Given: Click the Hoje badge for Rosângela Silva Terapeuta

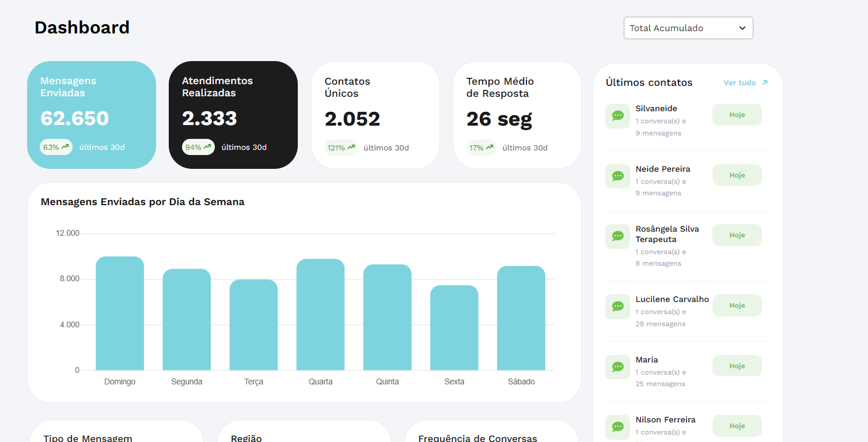Looking at the screenshot, I should [737, 235].
